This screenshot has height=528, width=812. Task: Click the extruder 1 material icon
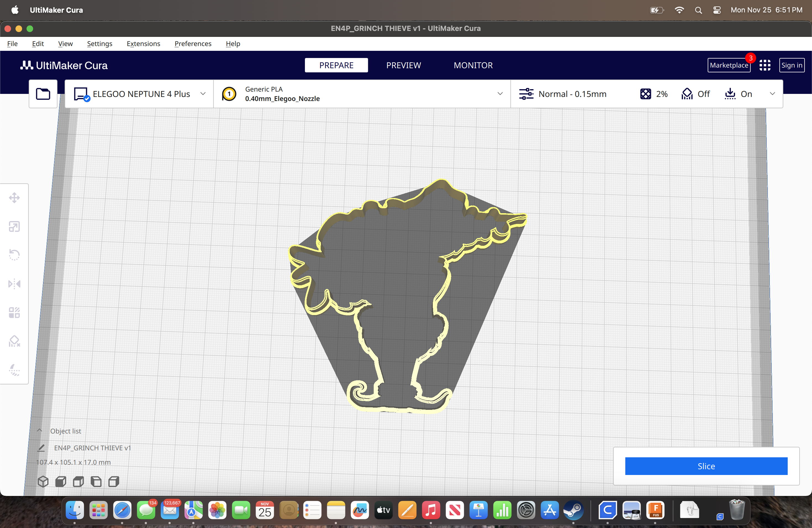tap(229, 94)
